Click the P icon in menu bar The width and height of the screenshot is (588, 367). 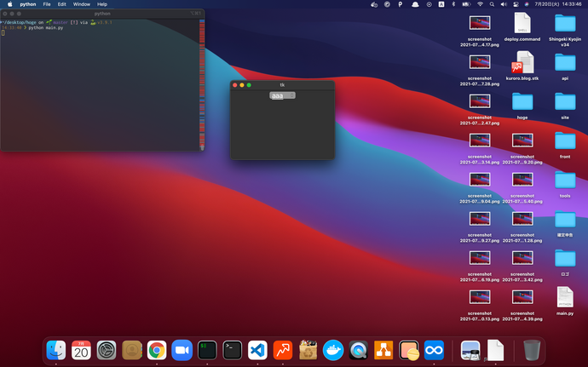pos(401,4)
